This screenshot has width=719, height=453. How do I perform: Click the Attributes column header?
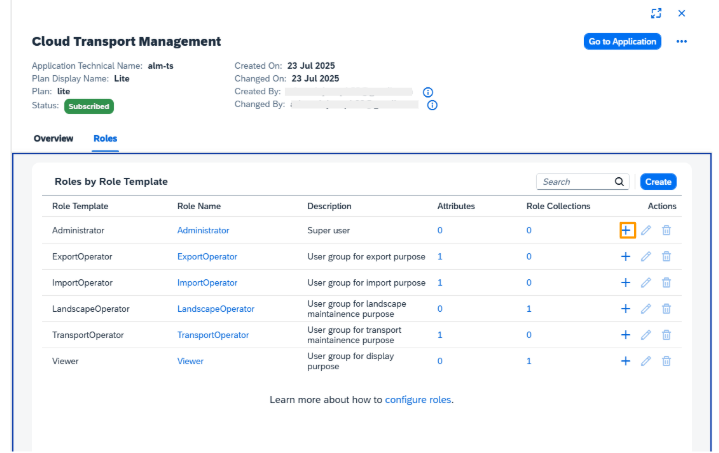coord(456,206)
